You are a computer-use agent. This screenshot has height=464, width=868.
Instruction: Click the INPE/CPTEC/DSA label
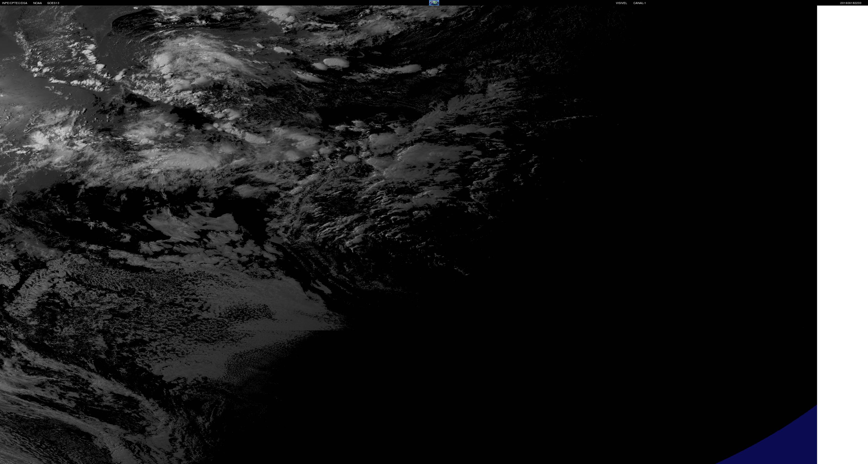pos(14,3)
